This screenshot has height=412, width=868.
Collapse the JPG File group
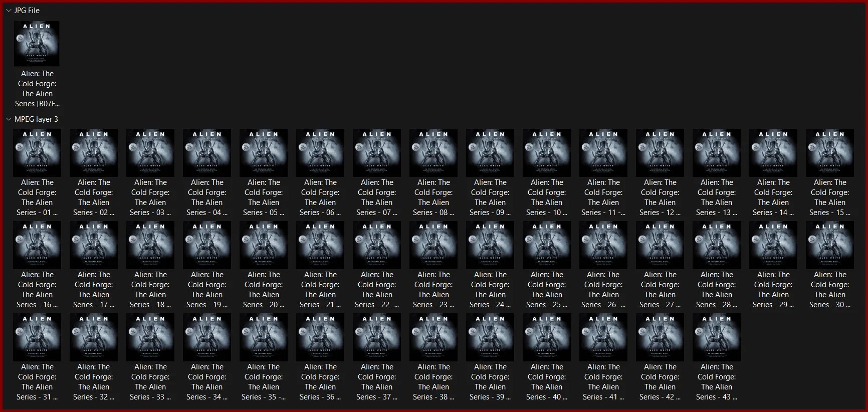tap(9, 11)
